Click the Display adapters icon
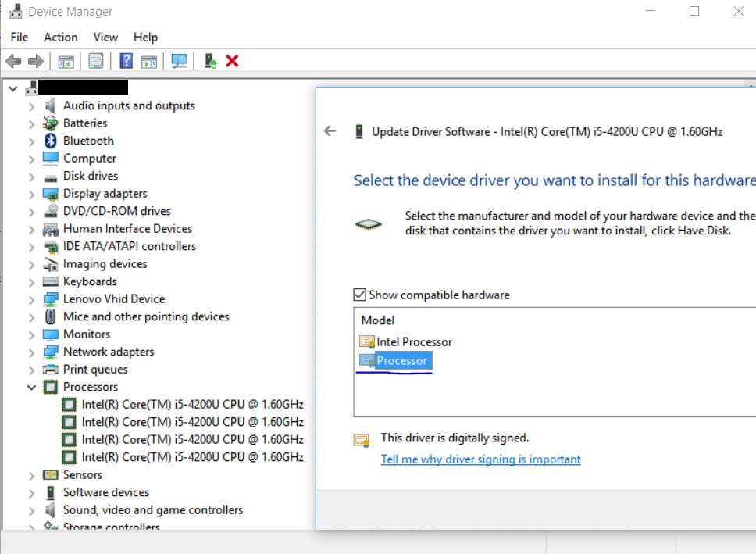This screenshot has width=756, height=554. point(50,194)
